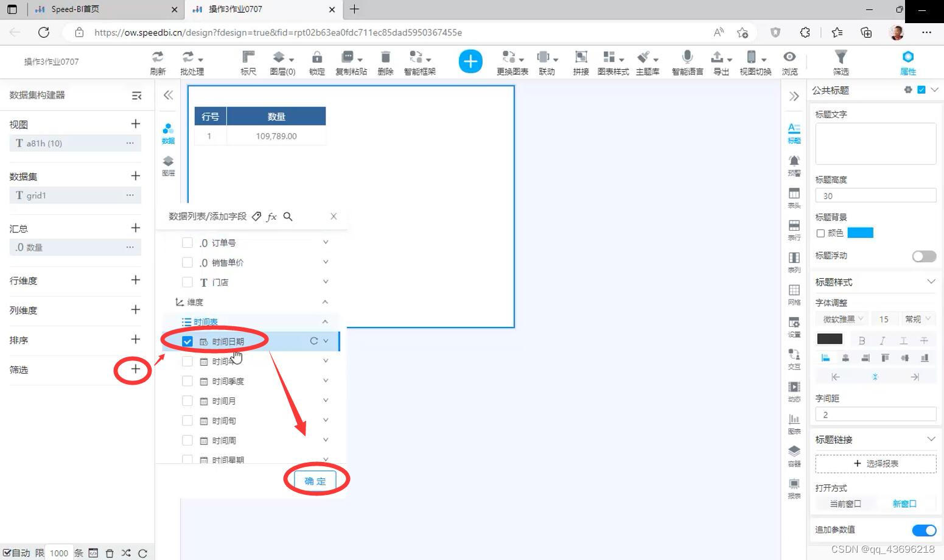944x560 pixels.
Task: Toggle the 标题浮动 switch on
Action: (923, 256)
